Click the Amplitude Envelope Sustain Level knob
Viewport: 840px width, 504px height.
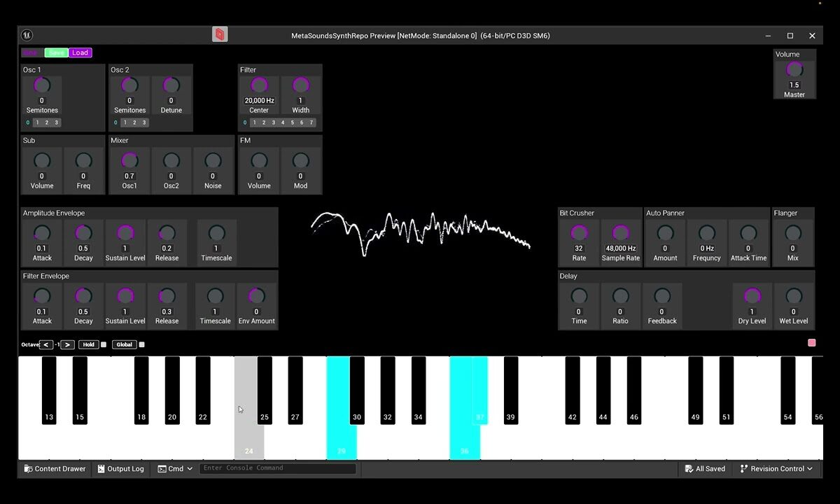pos(125,233)
